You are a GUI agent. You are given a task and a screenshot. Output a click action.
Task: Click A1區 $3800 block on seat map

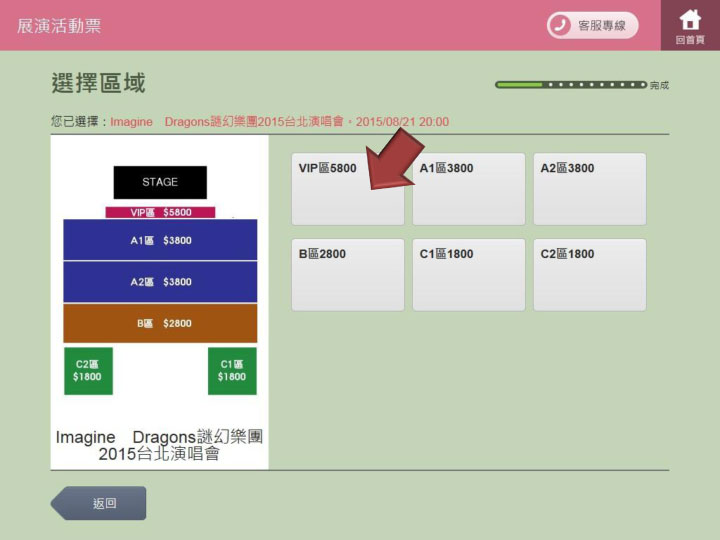point(160,240)
